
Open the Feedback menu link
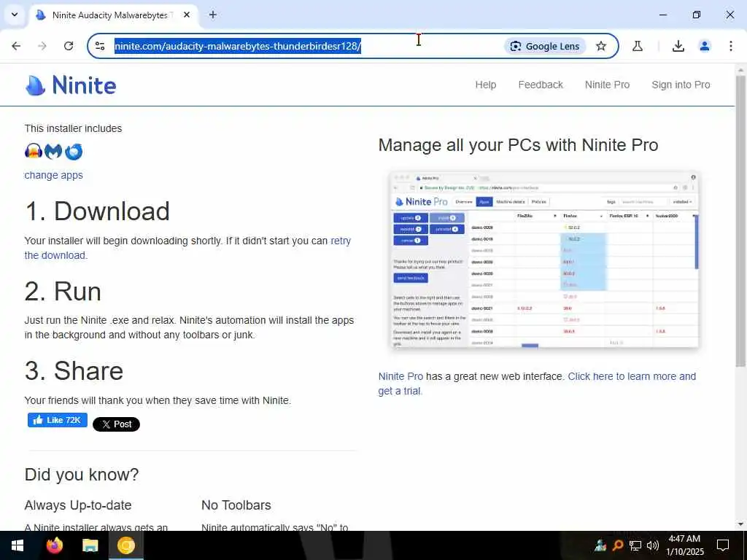(541, 85)
